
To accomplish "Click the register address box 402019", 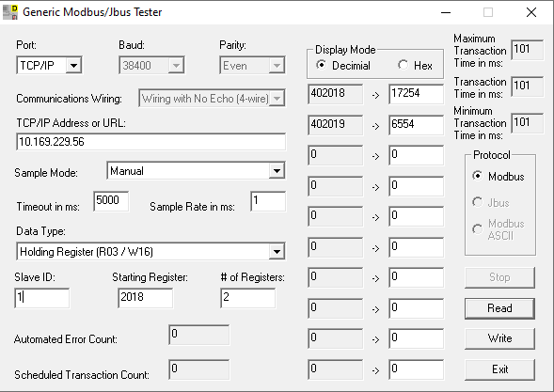I will (335, 124).
